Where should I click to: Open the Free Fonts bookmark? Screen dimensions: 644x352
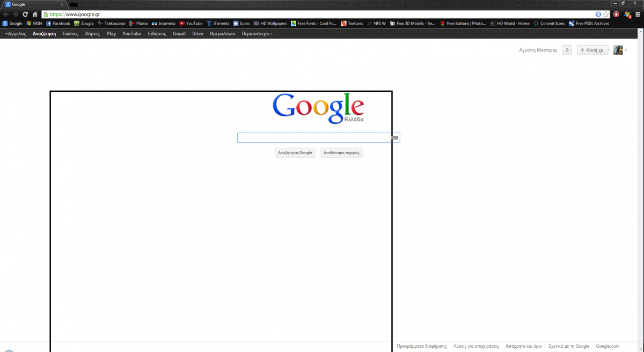click(x=314, y=24)
